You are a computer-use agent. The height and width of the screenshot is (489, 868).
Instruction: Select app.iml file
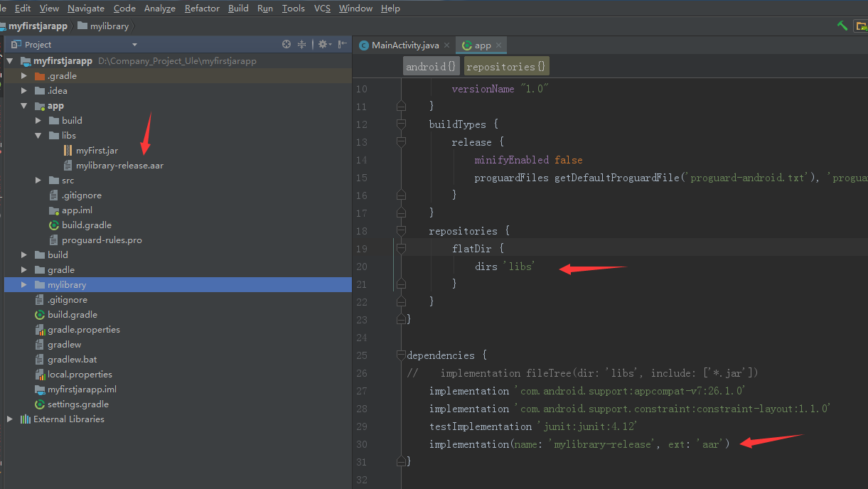[x=70, y=210]
